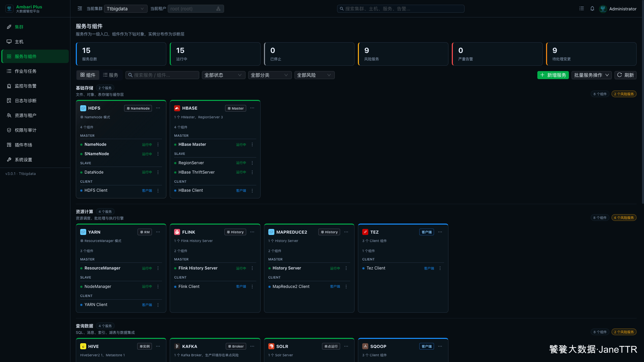This screenshot has width=644, height=362.
Task: Click the 刷新 button
Action: [x=626, y=75]
